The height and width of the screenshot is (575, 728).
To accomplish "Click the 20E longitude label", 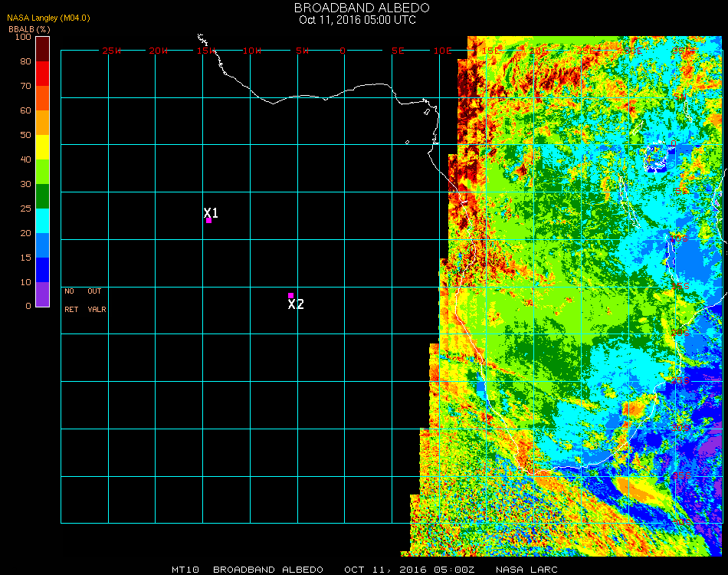I will tap(538, 51).
